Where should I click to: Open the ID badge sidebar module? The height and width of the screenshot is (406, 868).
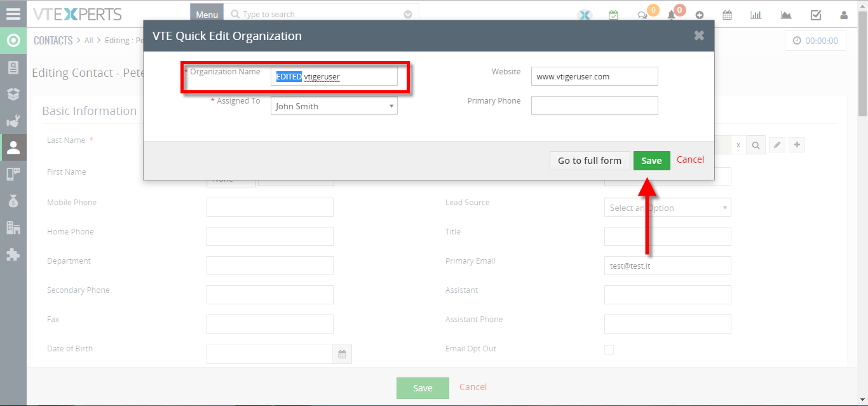click(13, 67)
